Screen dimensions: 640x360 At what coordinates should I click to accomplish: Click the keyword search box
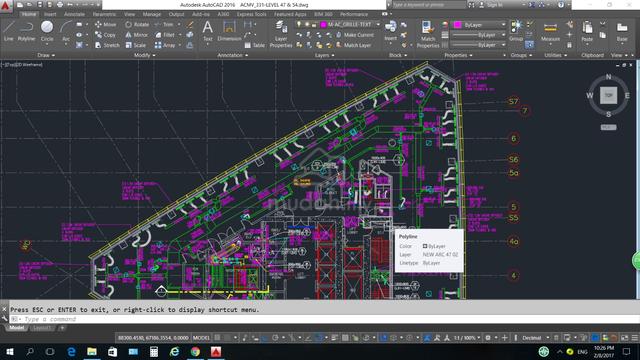[x=428, y=5]
